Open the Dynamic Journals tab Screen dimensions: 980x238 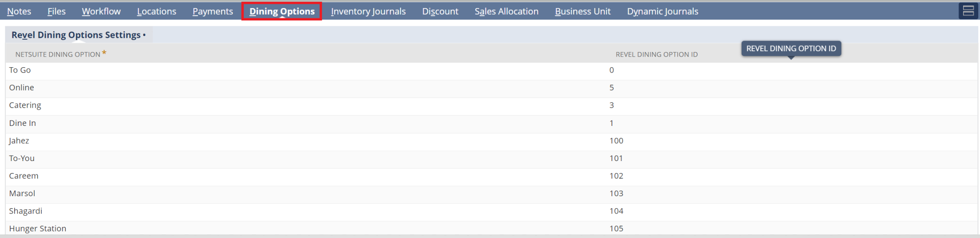pos(663,11)
